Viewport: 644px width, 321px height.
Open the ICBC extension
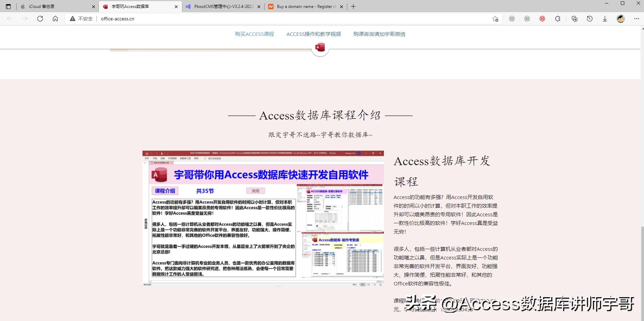pyautogui.click(x=542, y=19)
